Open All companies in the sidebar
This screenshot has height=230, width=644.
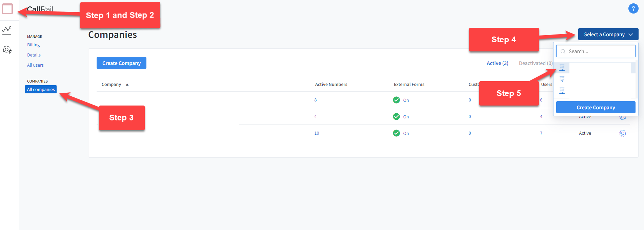pos(41,89)
